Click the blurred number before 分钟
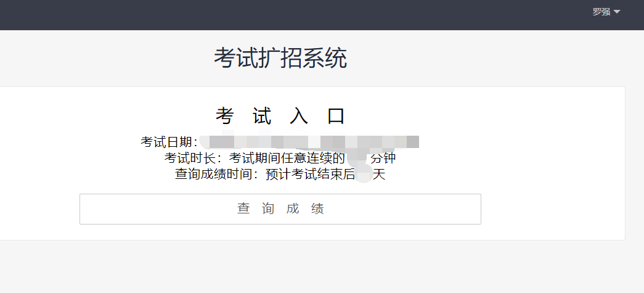This screenshot has width=644, height=293. point(357,158)
